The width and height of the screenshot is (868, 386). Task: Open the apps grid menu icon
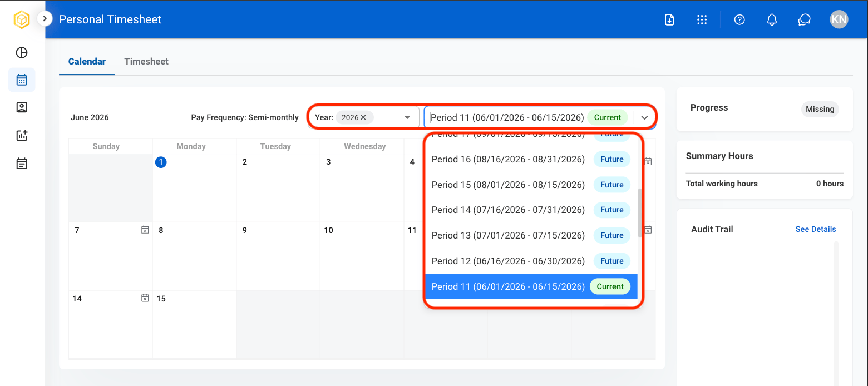pyautogui.click(x=702, y=19)
